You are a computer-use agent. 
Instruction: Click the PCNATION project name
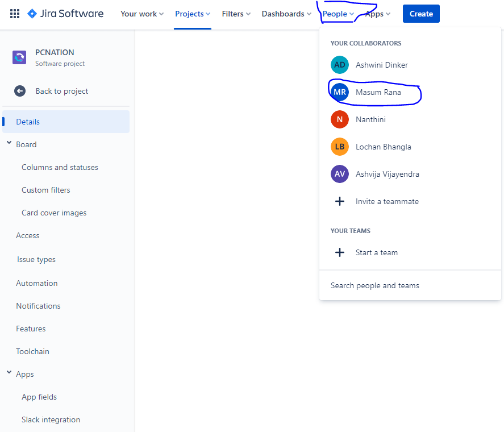pos(55,52)
